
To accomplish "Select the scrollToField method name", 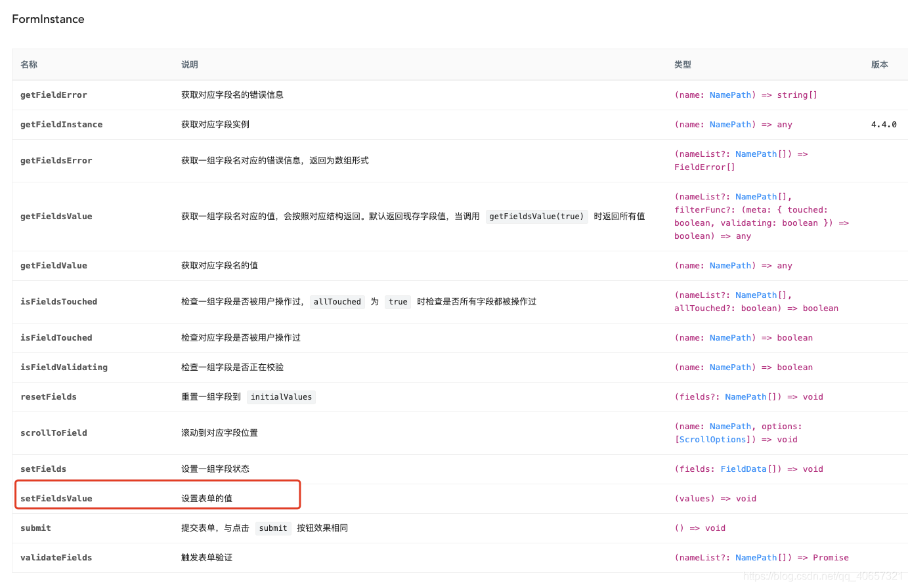I will pyautogui.click(x=54, y=433).
